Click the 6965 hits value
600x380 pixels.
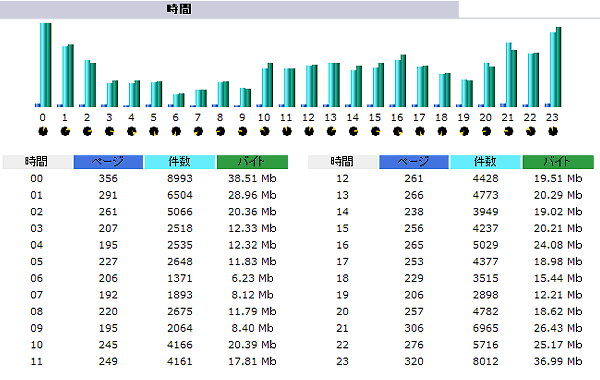coord(486,328)
